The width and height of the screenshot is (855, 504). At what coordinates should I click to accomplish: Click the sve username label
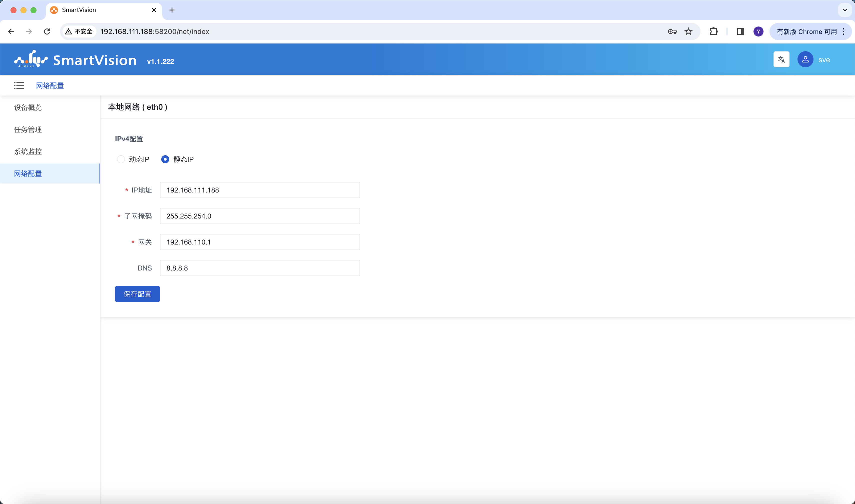824,60
